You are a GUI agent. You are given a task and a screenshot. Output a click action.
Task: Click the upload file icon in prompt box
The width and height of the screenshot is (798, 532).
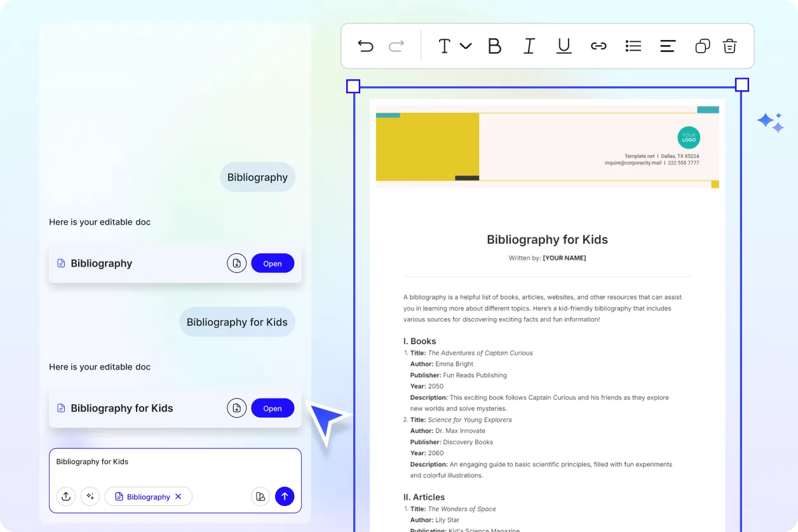point(66,496)
